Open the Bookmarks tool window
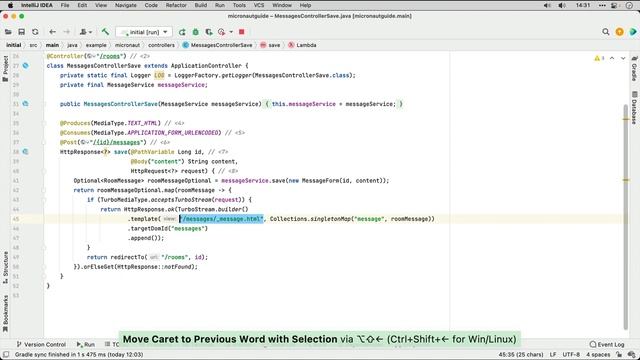Viewport: 640px width, 360px height. (x=5, y=313)
